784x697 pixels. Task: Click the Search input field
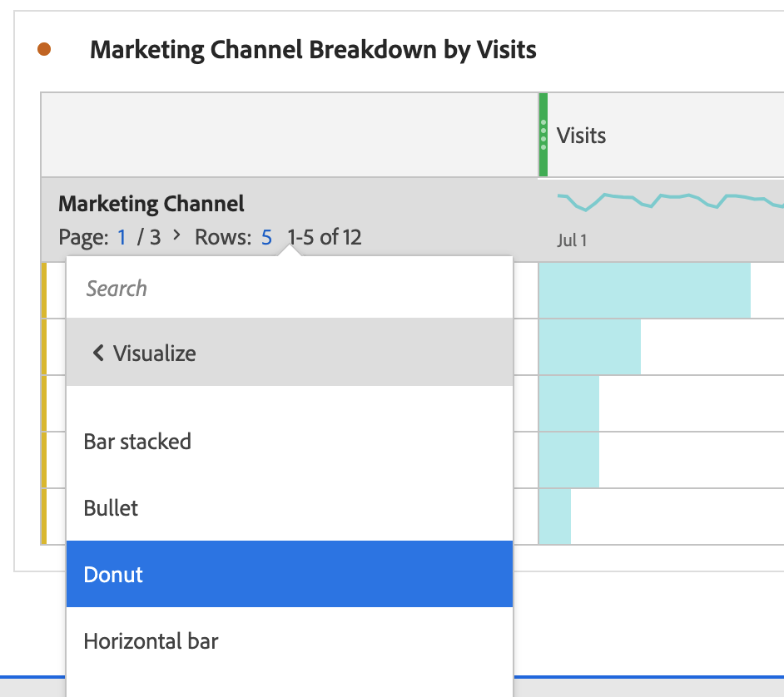[x=250, y=288]
